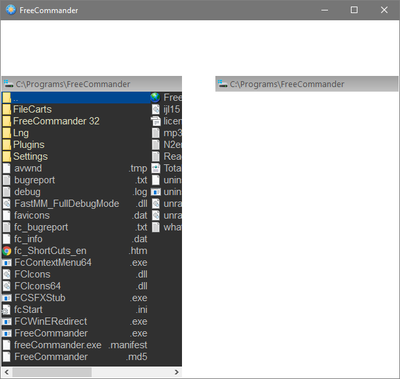The image size is (400, 379).
Task: Click the horizontal scrollbar right arrow
Action: coord(176,372)
